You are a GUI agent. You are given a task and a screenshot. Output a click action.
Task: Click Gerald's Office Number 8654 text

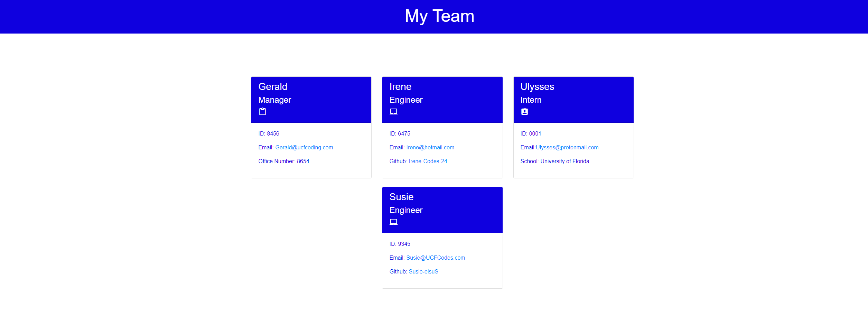click(x=284, y=161)
